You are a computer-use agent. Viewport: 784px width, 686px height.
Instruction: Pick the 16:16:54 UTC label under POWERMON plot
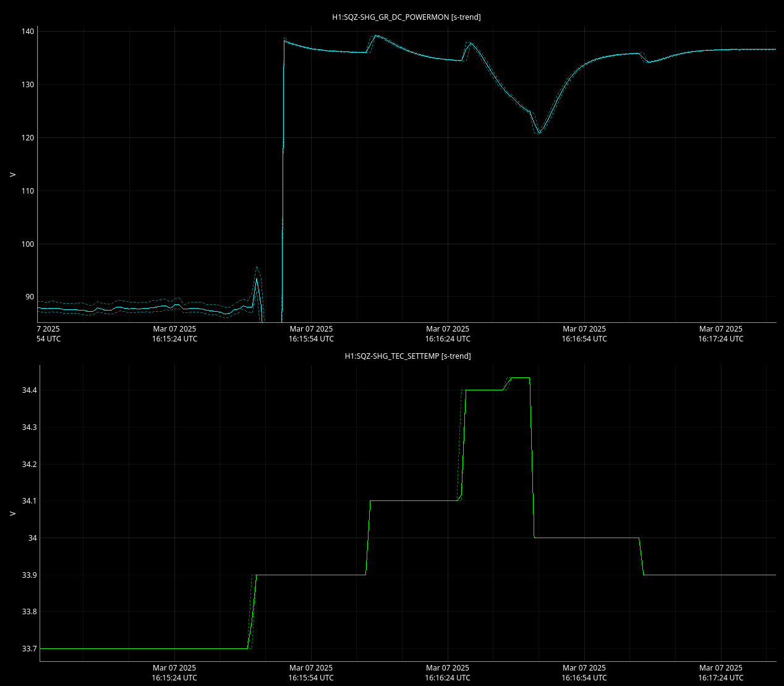pos(584,339)
